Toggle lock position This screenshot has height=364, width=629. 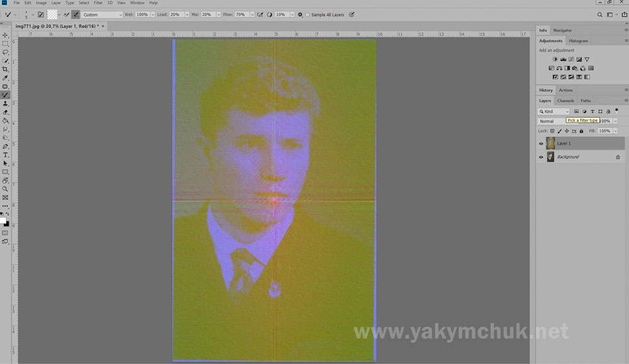[x=567, y=131]
